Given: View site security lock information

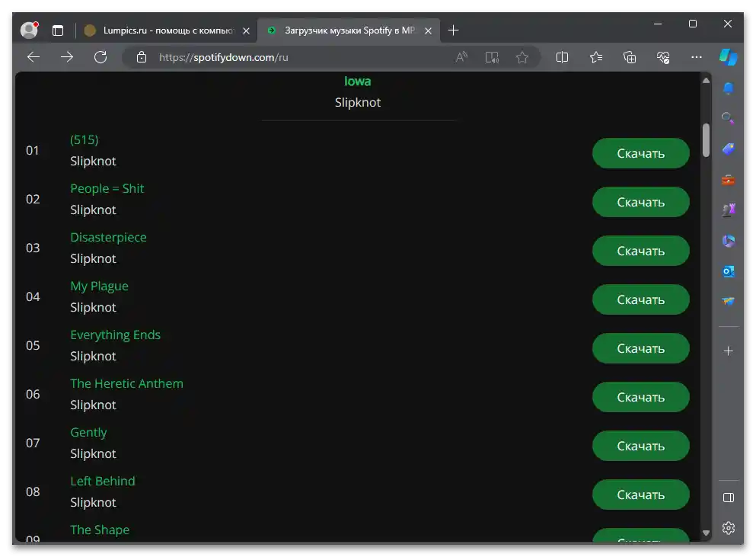Looking at the screenshot, I should pyautogui.click(x=142, y=57).
